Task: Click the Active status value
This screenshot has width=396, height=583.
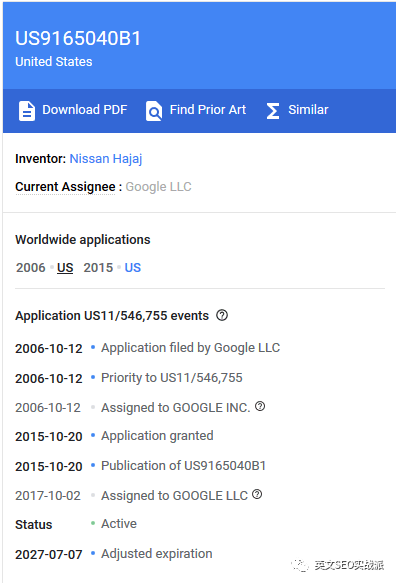Action: [x=119, y=524]
